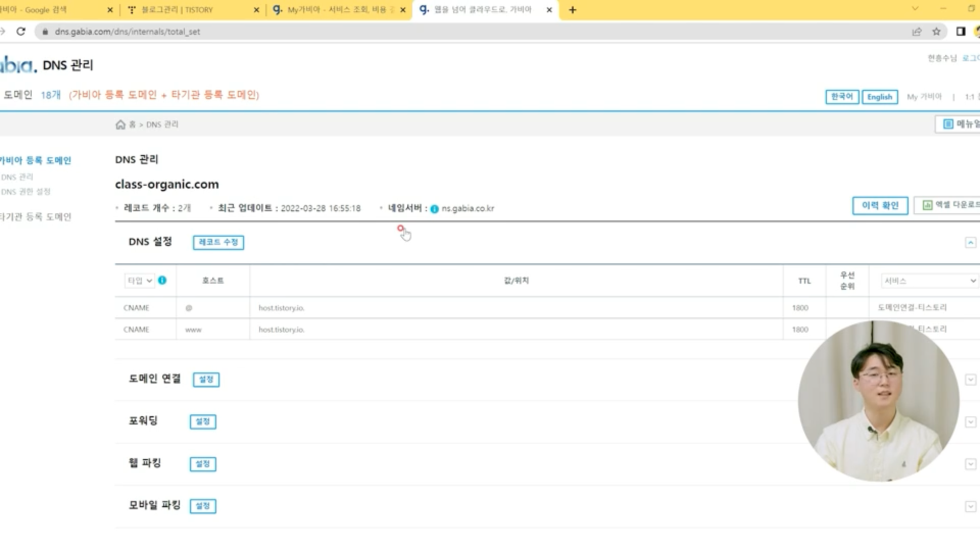The height and width of the screenshot is (551, 980).
Task: Switch language to English
Action: click(879, 97)
